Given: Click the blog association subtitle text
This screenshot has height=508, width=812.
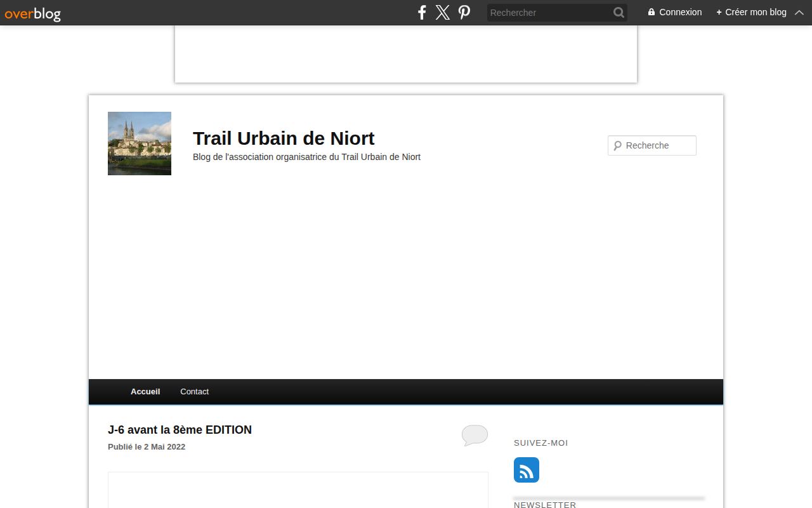Looking at the screenshot, I should coord(306,157).
